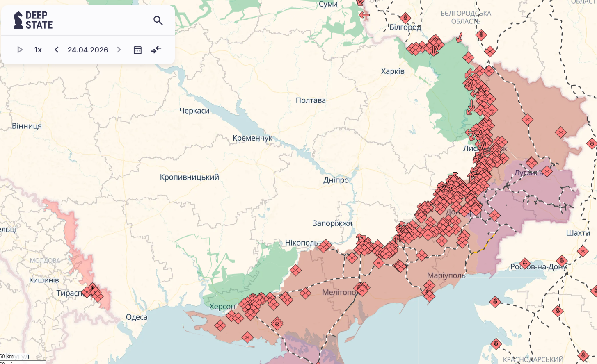Open the calendar date picker
Screen dimensions: 597x364
click(x=137, y=50)
